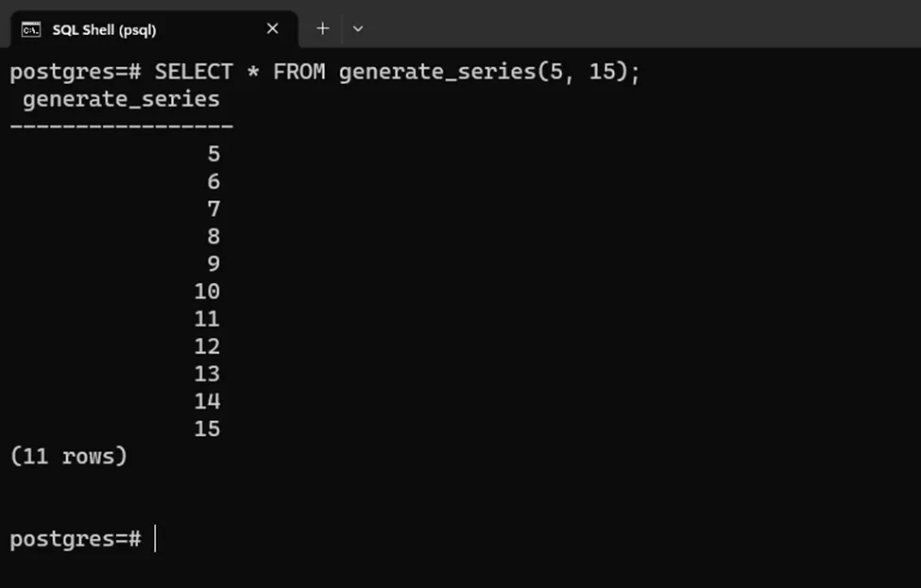This screenshot has width=921, height=588.
Task: Click the output value 12
Action: point(207,346)
